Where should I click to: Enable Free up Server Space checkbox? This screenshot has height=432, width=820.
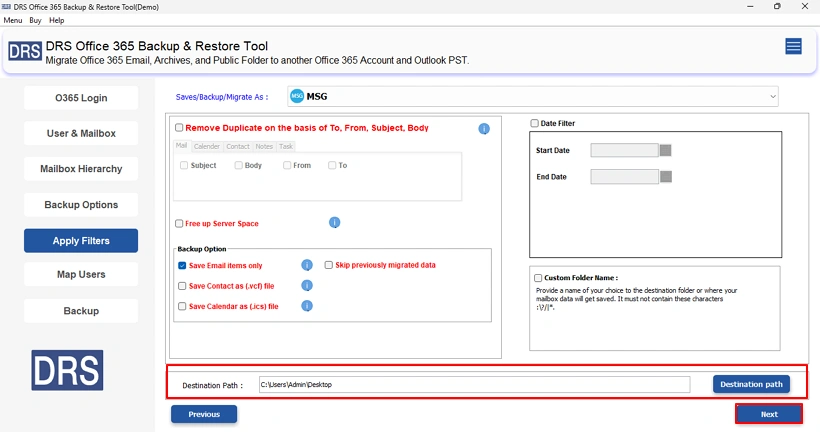[x=179, y=223]
